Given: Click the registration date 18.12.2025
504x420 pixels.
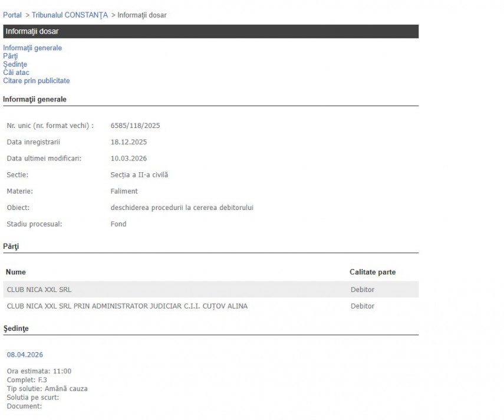Looking at the screenshot, I should [129, 142].
